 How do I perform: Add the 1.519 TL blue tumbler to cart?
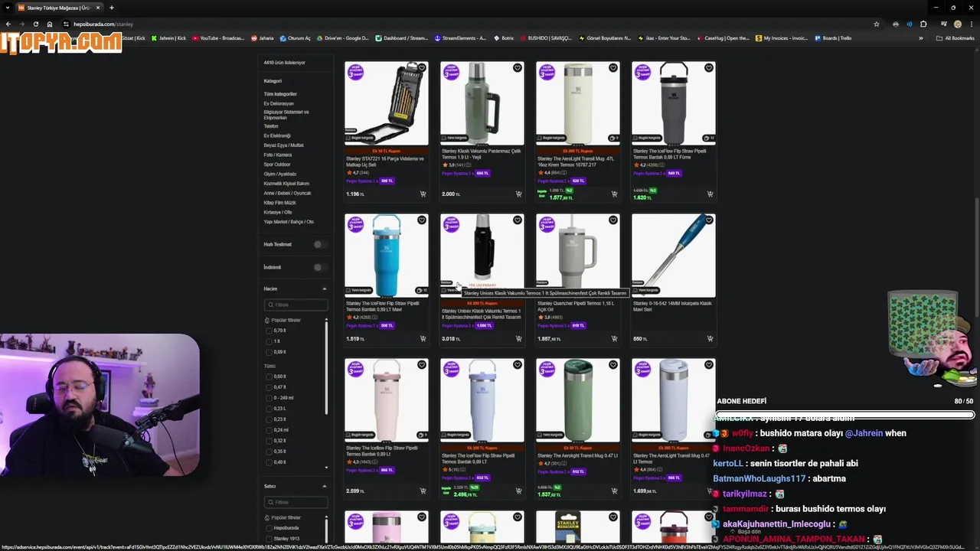click(423, 339)
